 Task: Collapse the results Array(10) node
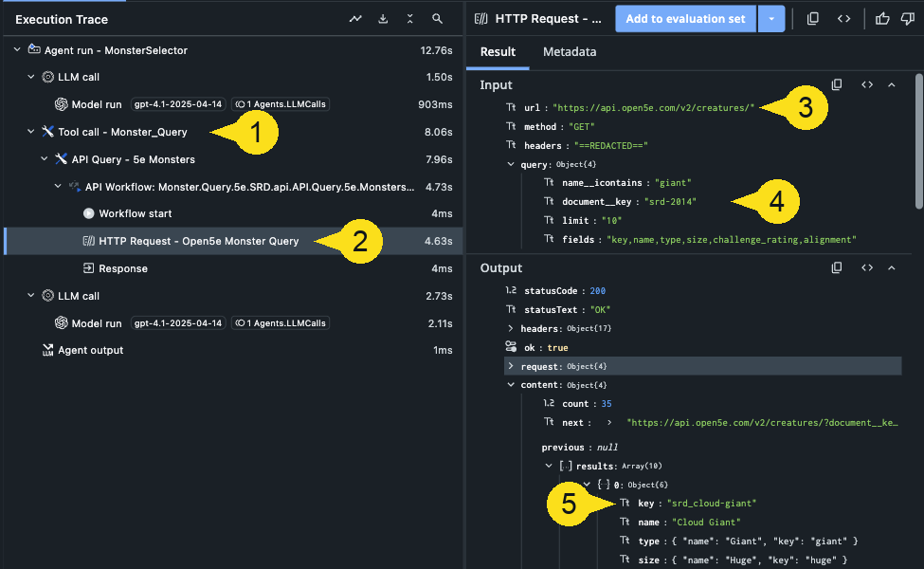(550, 466)
